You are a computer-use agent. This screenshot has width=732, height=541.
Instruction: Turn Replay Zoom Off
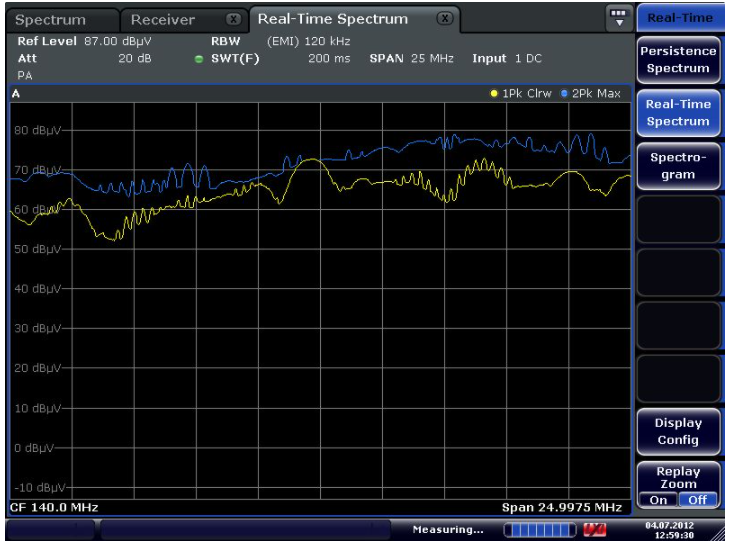pos(697,500)
